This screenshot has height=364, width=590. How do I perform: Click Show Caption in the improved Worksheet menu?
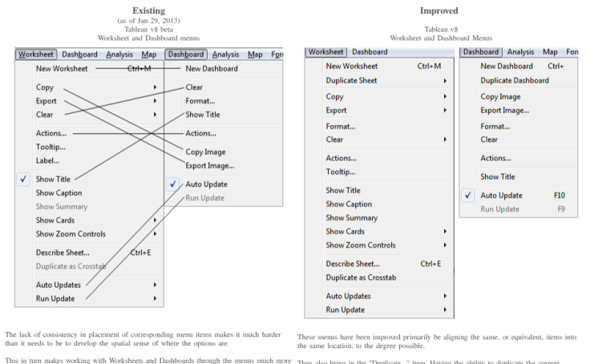pyautogui.click(x=349, y=204)
